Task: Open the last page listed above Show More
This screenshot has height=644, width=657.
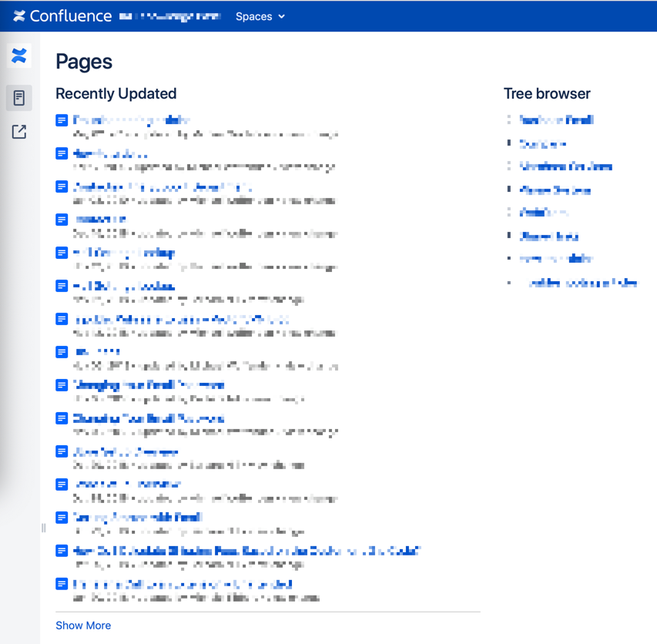Action: pyautogui.click(x=183, y=584)
